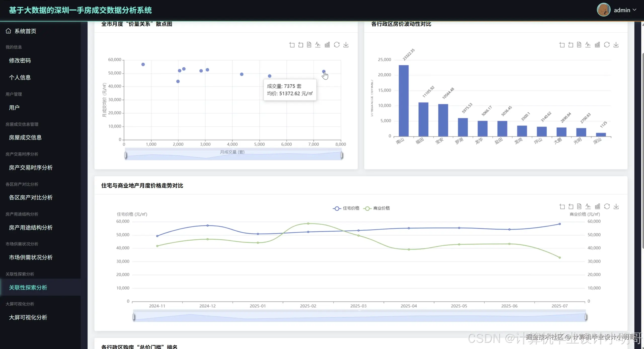Switch the district volatility chart to a line chart
Screen dimensions: 644x349
(588, 45)
